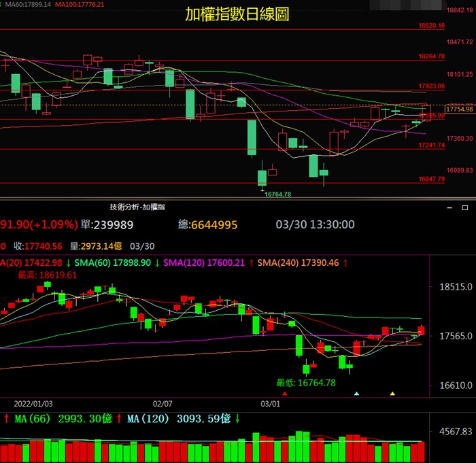The height and width of the screenshot is (463, 476).
Task: Click the yellow triangle marker on date axis
Action: point(392,394)
